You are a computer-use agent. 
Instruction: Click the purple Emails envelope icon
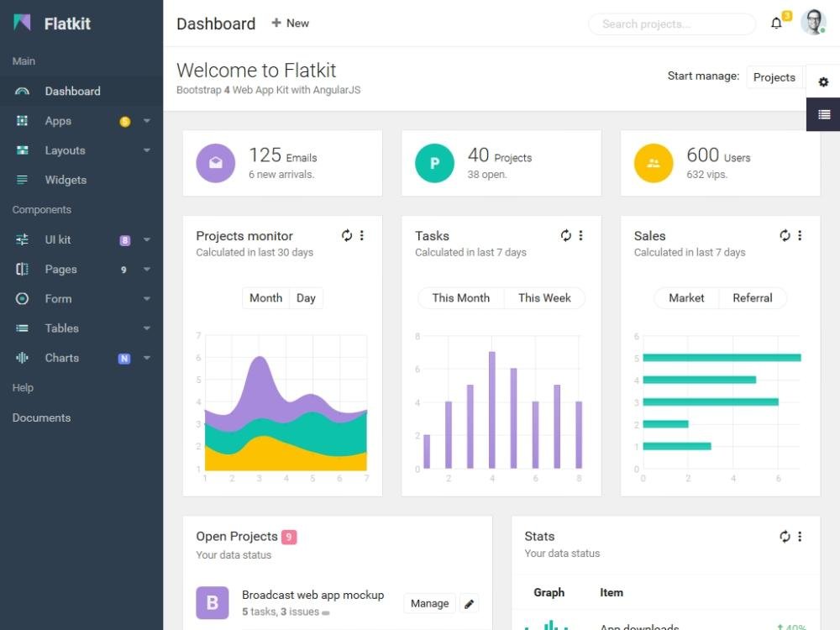(x=216, y=163)
